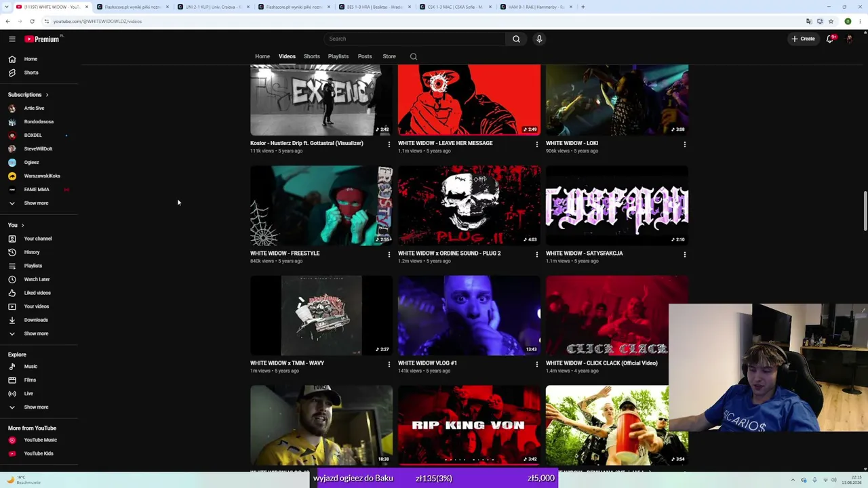Open the channel Posts tab
The width and height of the screenshot is (868, 488).
[x=365, y=56]
